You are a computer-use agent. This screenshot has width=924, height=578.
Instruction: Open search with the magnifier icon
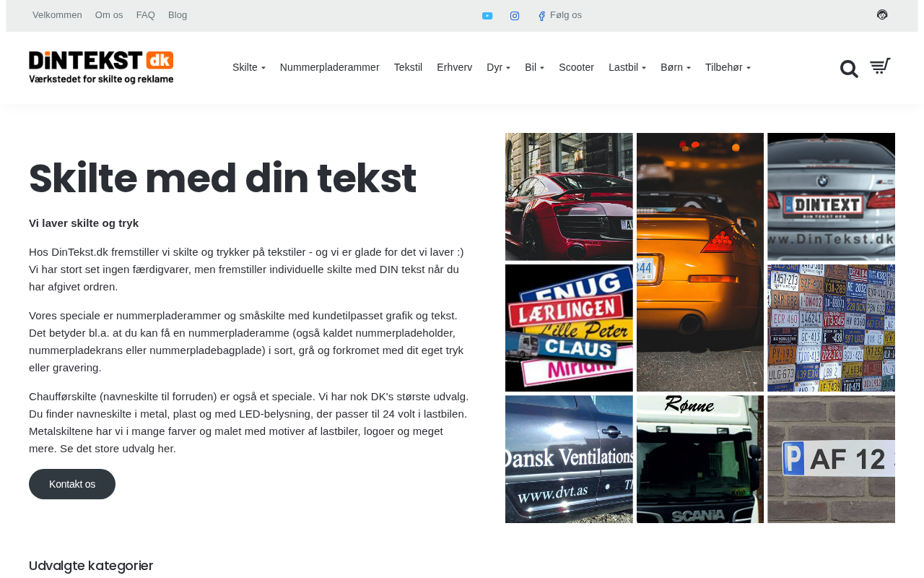[849, 69]
